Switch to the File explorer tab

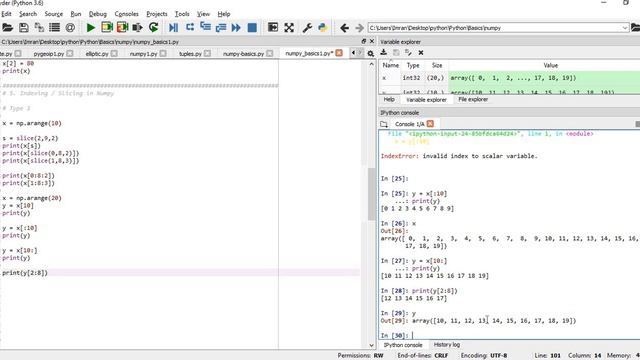click(x=473, y=100)
